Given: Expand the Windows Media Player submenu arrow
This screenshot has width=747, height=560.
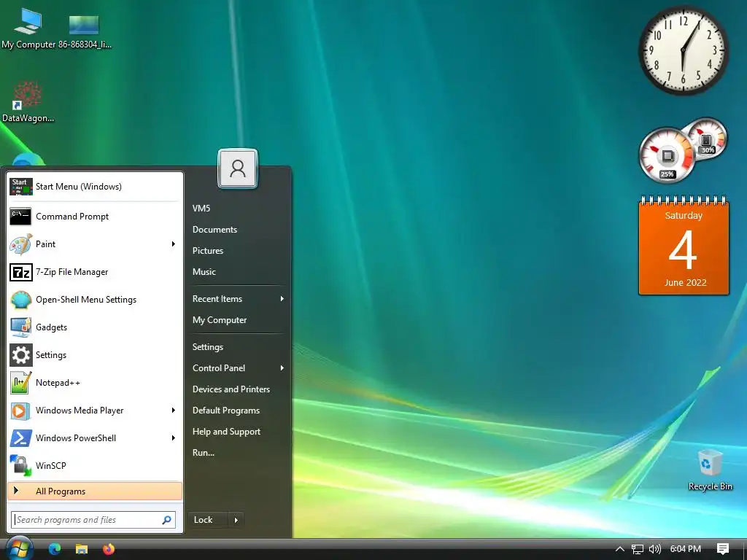Looking at the screenshot, I should click(174, 411).
